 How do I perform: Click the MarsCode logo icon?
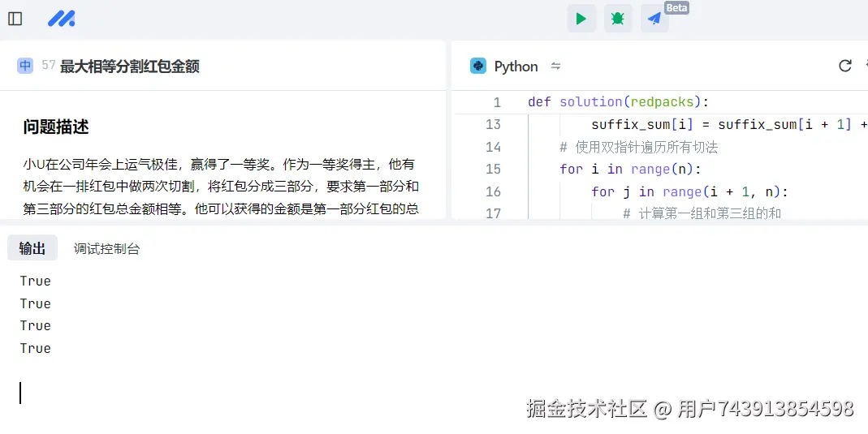click(x=62, y=19)
